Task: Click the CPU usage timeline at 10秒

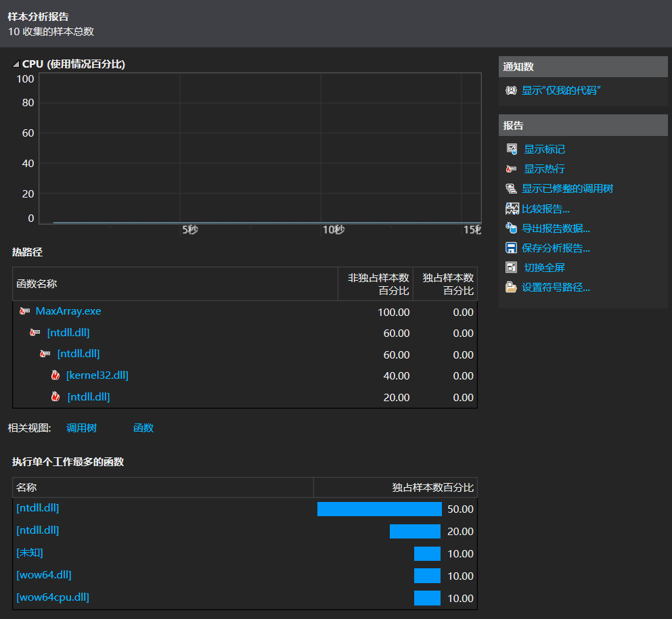Action: 334,230
